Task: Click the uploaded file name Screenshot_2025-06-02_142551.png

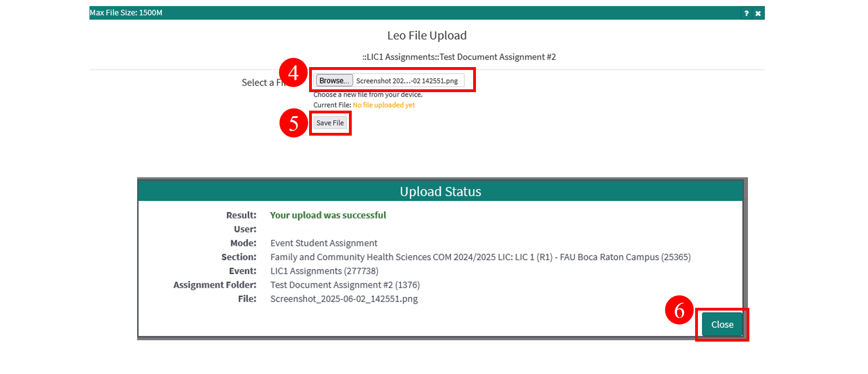Action: (x=344, y=299)
